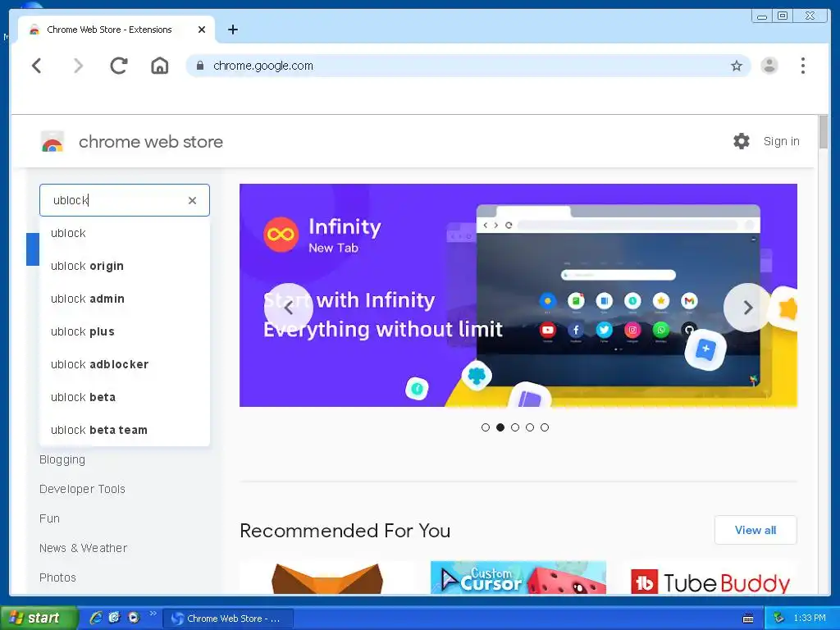Choose the 'ublock beta team' suggestion
Image resolution: width=840 pixels, height=630 pixels.
(x=125, y=430)
